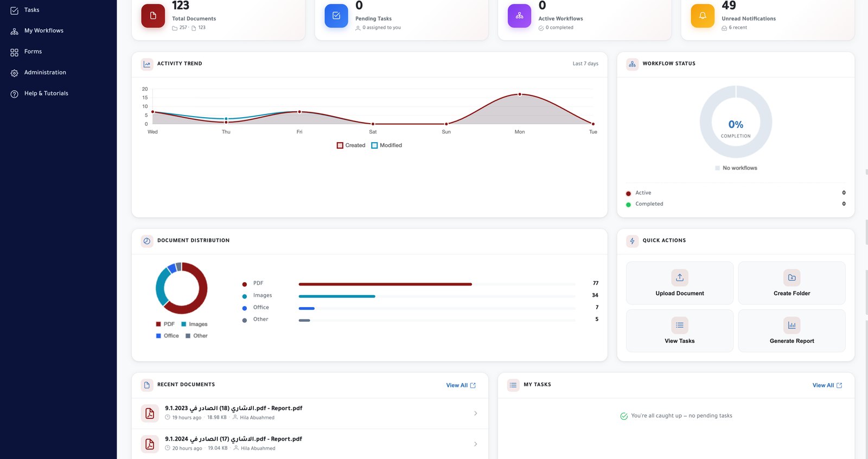868x459 pixels.
Task: Toggle Images in the donut chart legend
Action: [x=194, y=324]
